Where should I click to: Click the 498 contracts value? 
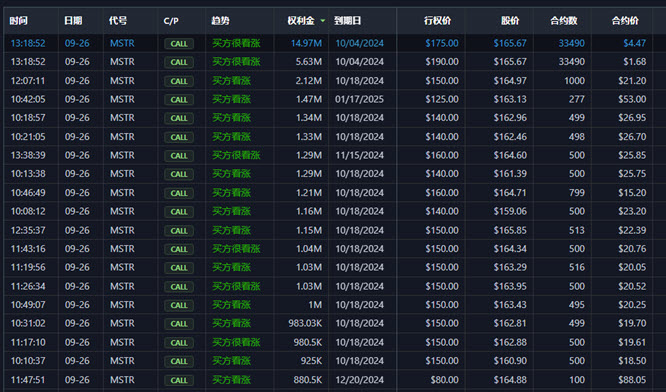tap(577, 137)
